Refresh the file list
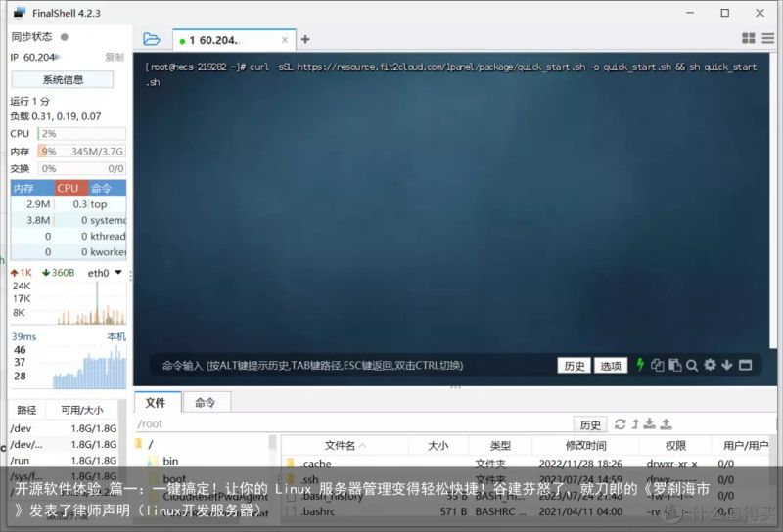The width and height of the screenshot is (783, 532). coord(620,424)
